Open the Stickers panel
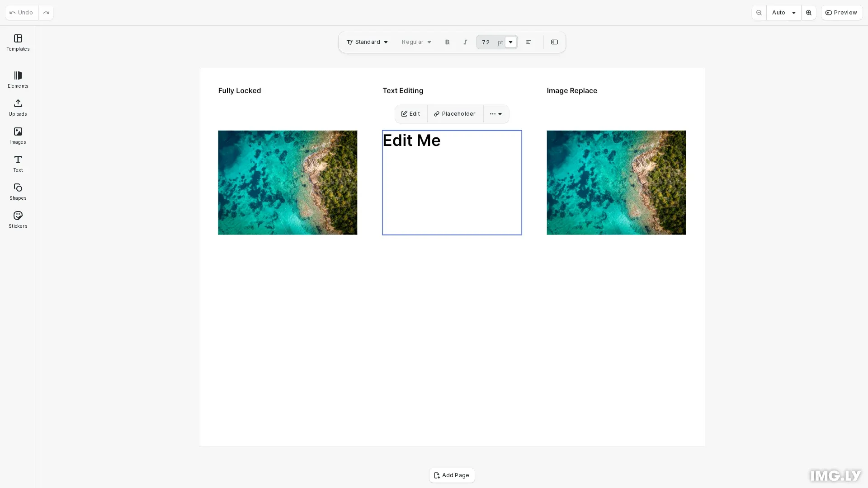 coord(18,220)
